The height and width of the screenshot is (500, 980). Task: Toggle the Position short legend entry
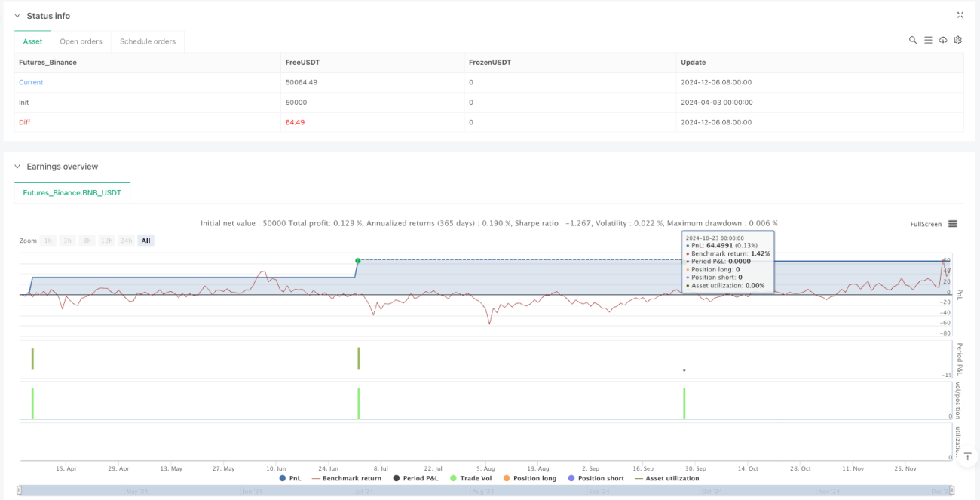[596, 478]
